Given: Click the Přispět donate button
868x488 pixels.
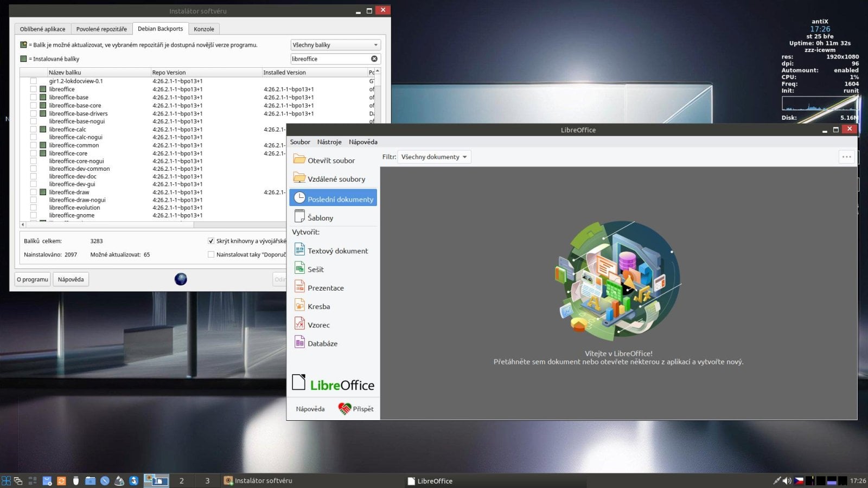Looking at the screenshot, I should [x=356, y=409].
